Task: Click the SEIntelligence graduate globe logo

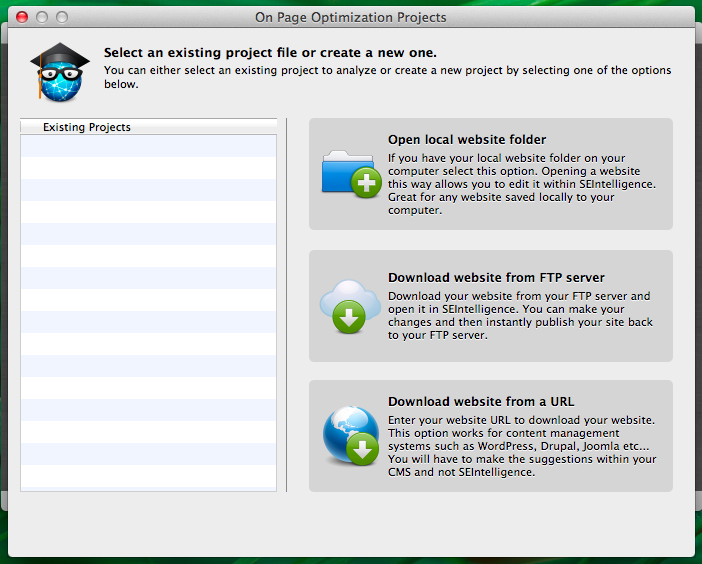Action: tap(60, 72)
